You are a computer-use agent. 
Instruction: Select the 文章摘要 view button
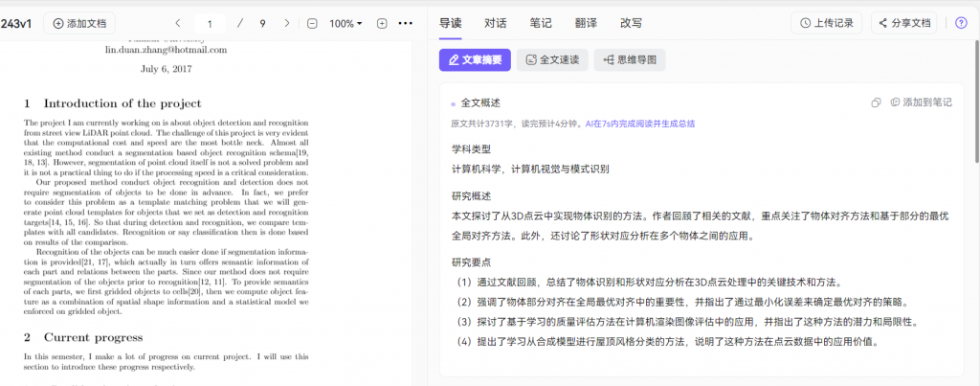475,60
